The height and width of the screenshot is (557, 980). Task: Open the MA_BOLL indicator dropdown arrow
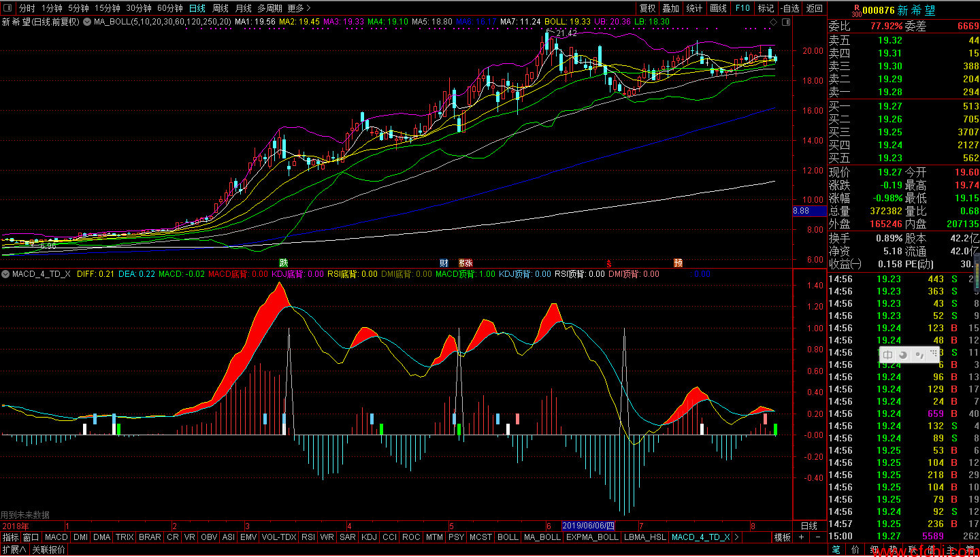[87, 22]
